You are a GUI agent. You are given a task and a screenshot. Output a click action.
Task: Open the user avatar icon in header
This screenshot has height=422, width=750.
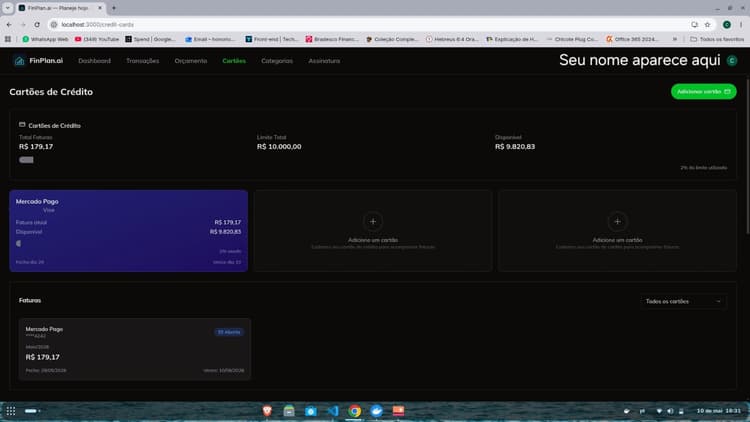(x=732, y=60)
